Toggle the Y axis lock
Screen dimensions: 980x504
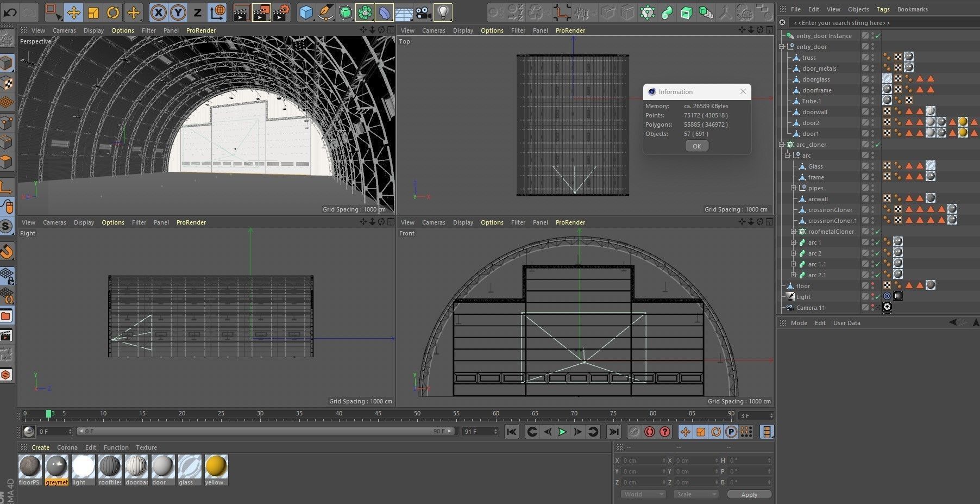coord(178,12)
